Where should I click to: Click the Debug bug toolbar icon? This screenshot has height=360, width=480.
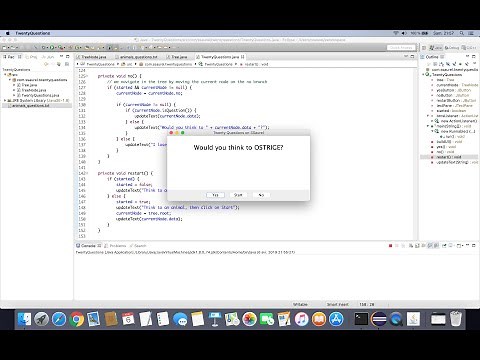pyautogui.click(x=43, y=48)
